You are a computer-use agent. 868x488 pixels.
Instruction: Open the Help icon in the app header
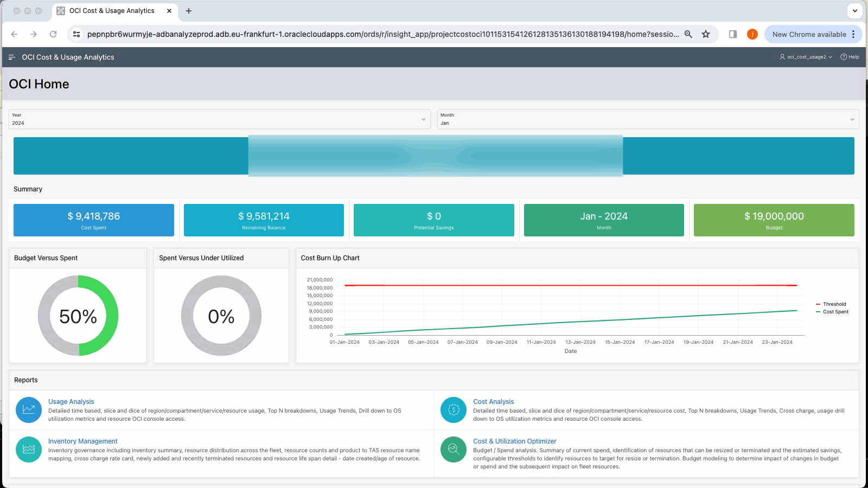coord(843,57)
